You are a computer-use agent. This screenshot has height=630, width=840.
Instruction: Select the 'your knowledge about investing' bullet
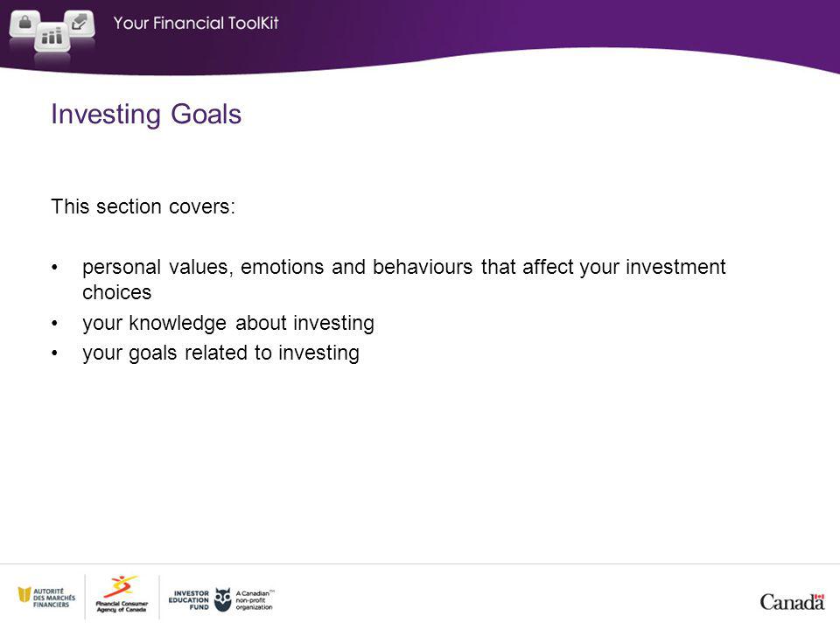(x=228, y=323)
